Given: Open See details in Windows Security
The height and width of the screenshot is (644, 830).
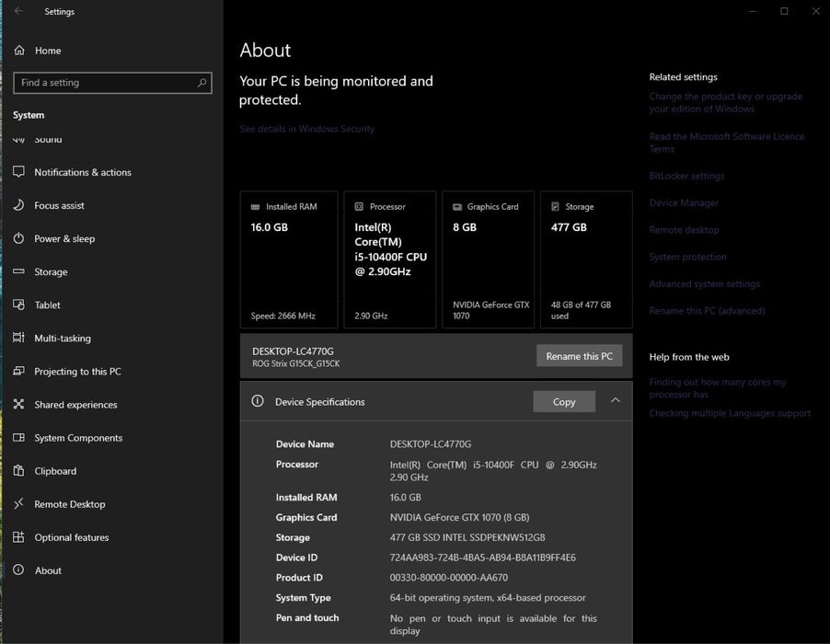Looking at the screenshot, I should 307,129.
